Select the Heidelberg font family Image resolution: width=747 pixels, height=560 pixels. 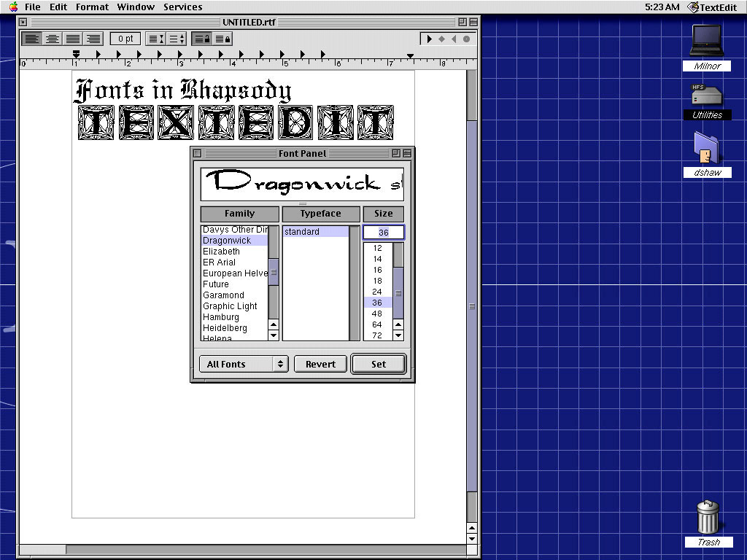tap(234, 328)
